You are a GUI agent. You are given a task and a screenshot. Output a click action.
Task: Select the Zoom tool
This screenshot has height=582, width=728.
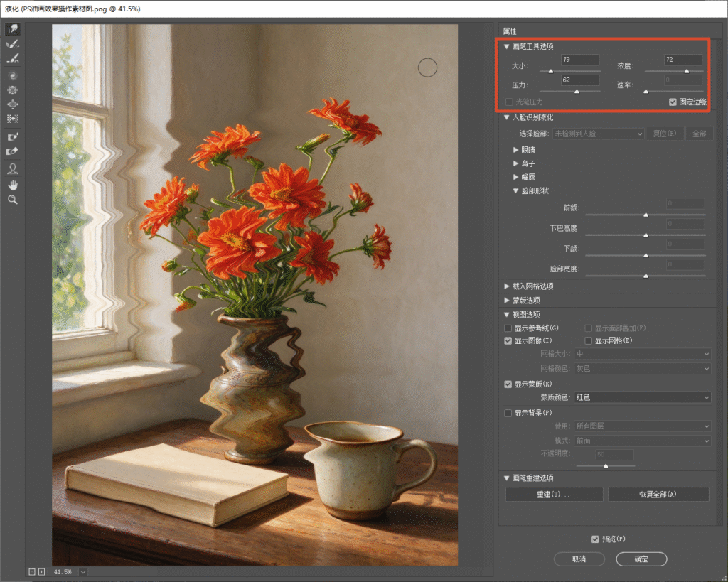pyautogui.click(x=13, y=200)
